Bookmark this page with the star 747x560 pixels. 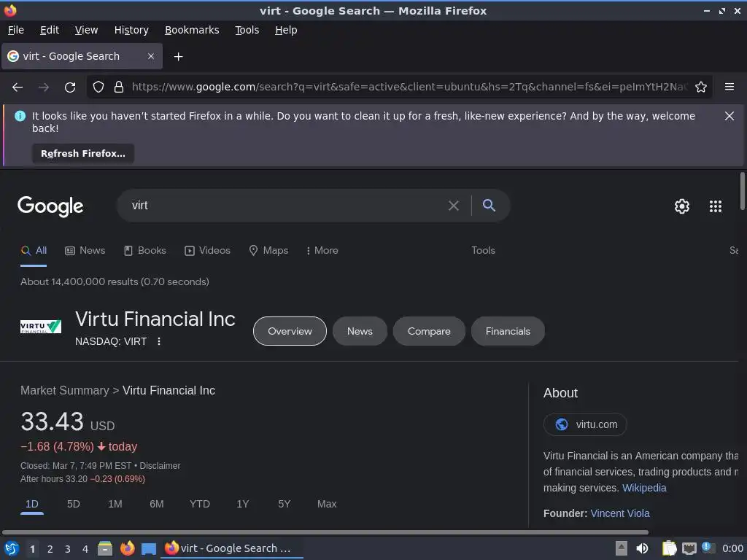(x=701, y=87)
